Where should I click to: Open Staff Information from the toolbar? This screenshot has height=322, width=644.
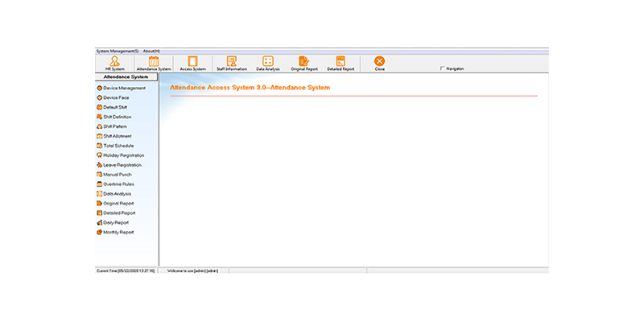(x=232, y=64)
